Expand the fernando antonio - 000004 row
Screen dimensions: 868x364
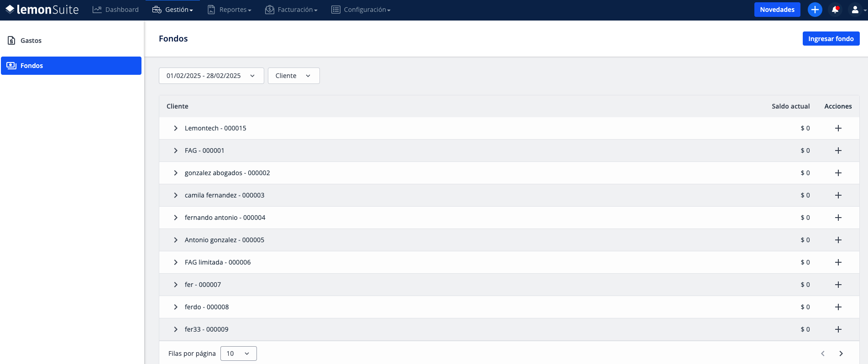tap(176, 218)
